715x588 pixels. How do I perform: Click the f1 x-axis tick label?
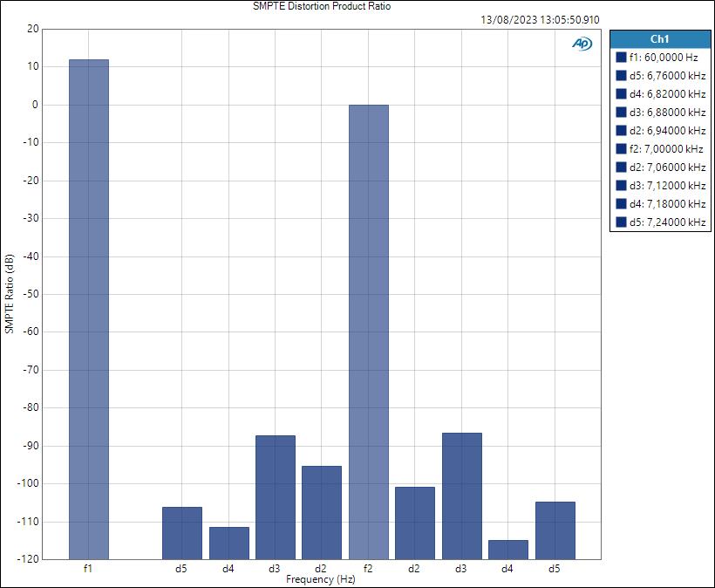coord(88,569)
